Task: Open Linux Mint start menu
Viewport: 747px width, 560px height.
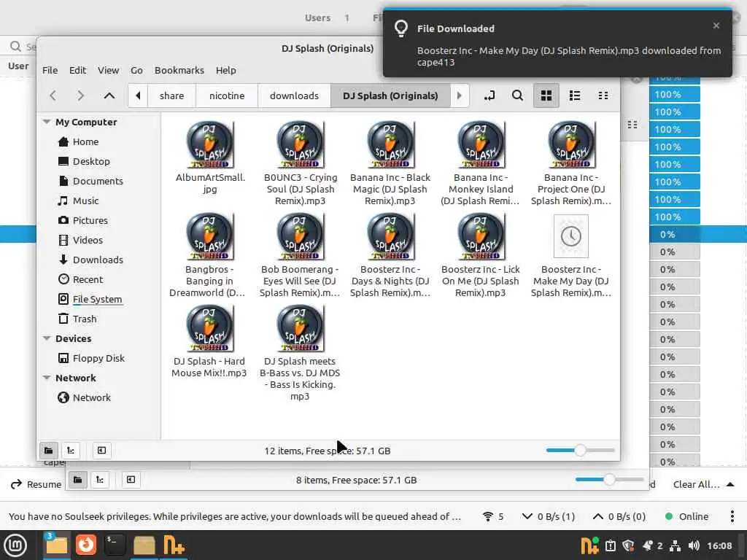Action: click(x=15, y=545)
